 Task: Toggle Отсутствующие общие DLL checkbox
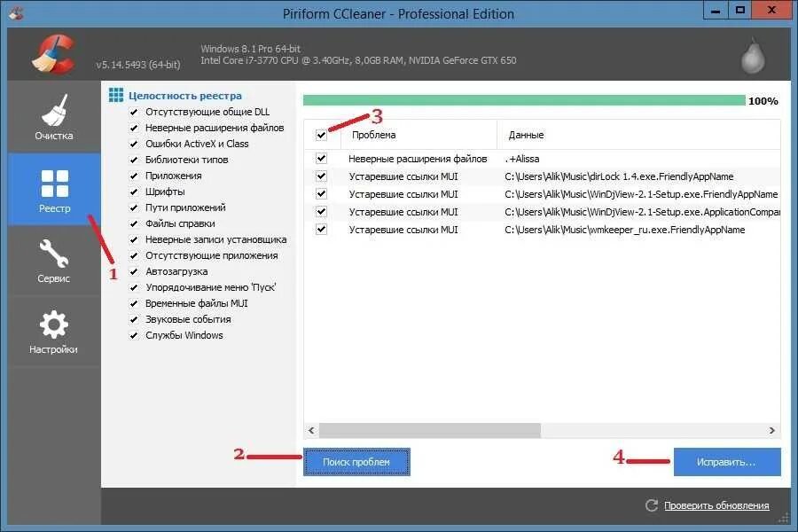pos(134,112)
